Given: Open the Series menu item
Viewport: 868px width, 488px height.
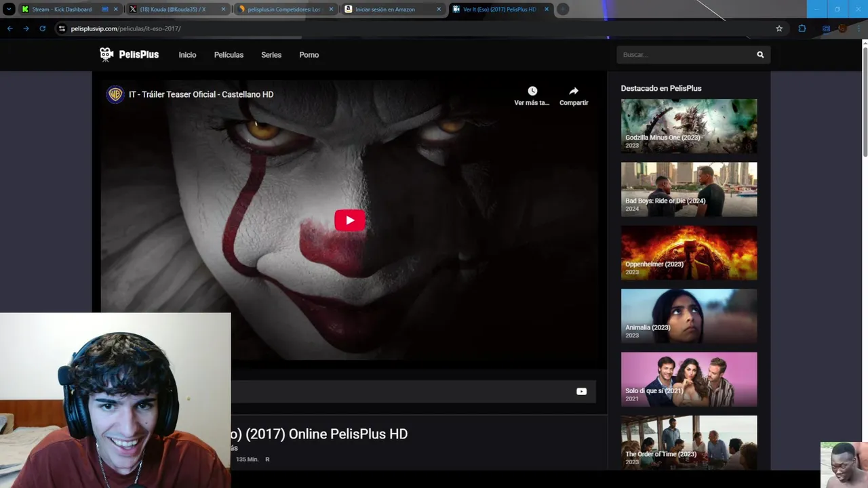Looking at the screenshot, I should pyautogui.click(x=271, y=55).
